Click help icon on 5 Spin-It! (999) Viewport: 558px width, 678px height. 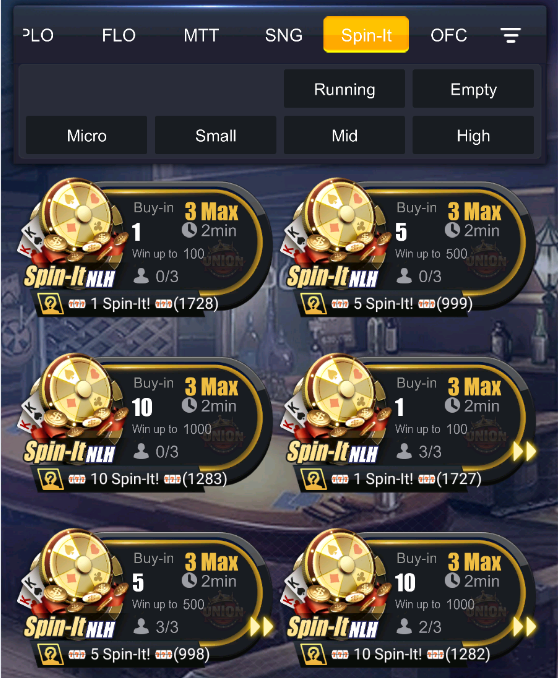(314, 304)
